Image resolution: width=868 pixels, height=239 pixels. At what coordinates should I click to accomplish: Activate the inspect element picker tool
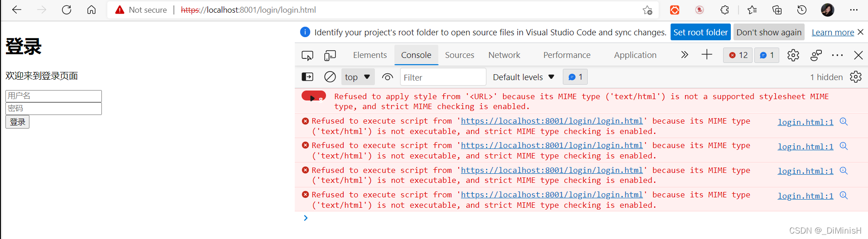307,55
